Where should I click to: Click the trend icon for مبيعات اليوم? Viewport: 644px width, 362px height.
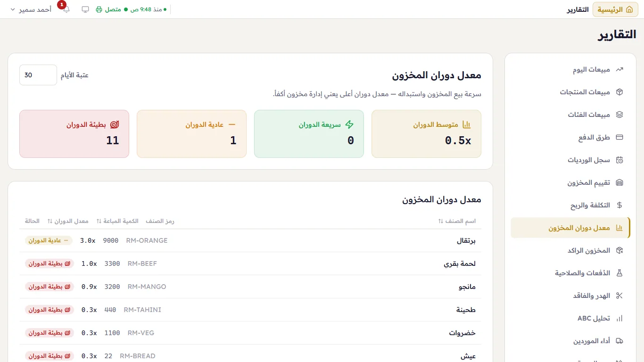pyautogui.click(x=619, y=70)
